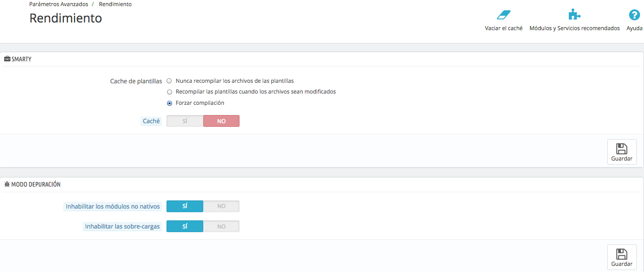Enable Caché by clicking SÍ

[x=185, y=121]
